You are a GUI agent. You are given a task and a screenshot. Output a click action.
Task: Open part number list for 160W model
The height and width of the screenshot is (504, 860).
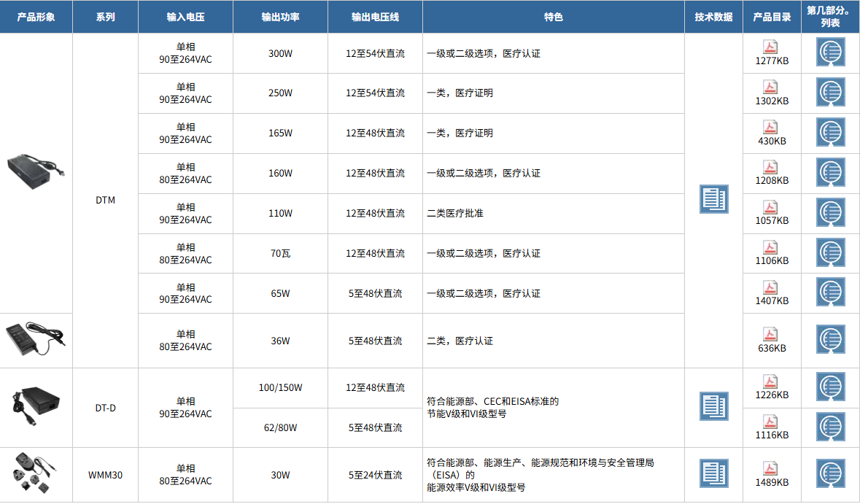830,172
